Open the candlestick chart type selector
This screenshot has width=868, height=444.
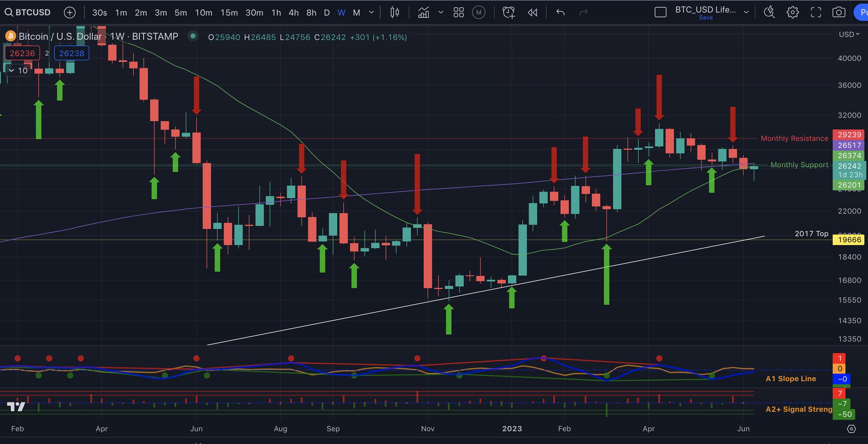click(x=395, y=13)
